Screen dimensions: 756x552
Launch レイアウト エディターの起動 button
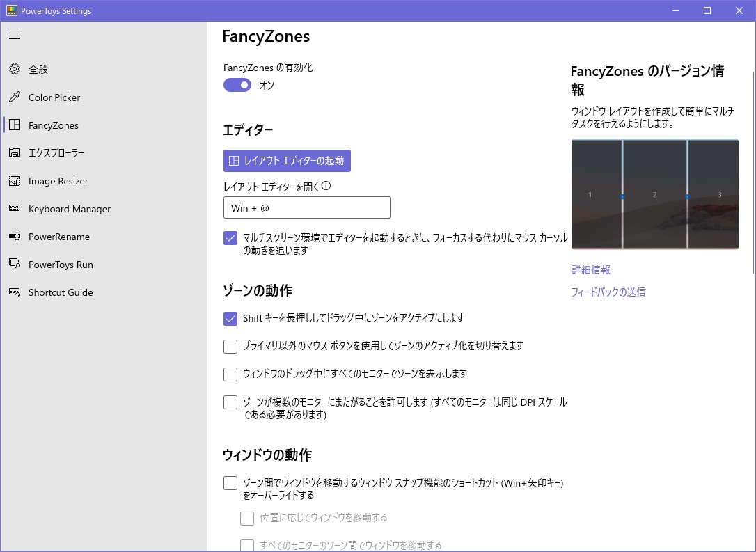click(287, 161)
